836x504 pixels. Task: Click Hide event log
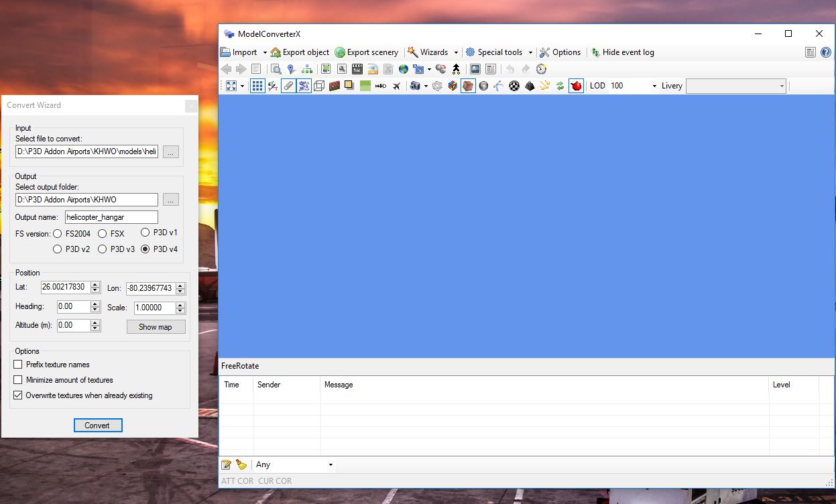click(622, 52)
